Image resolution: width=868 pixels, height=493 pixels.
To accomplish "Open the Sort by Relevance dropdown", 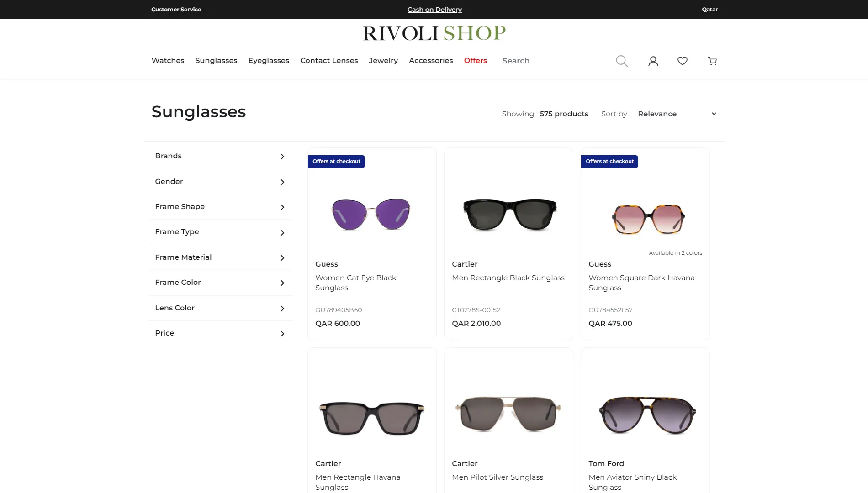I will coord(677,114).
